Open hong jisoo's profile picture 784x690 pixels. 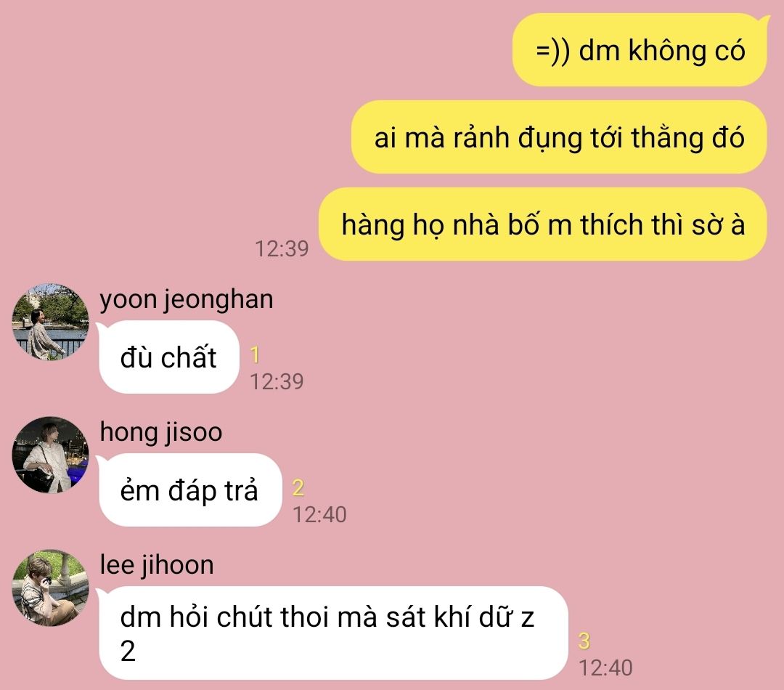[50, 455]
